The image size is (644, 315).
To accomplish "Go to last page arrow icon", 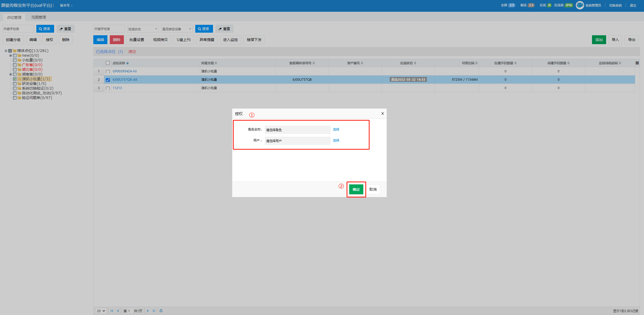I will pos(154,311).
